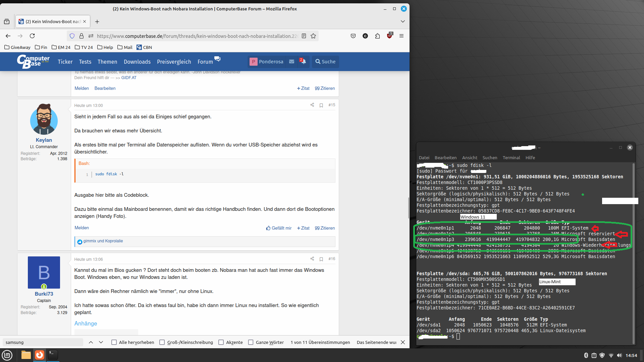644x362 pixels.
Task: Bookmark post #16 with the bookmark icon
Action: [321, 259]
